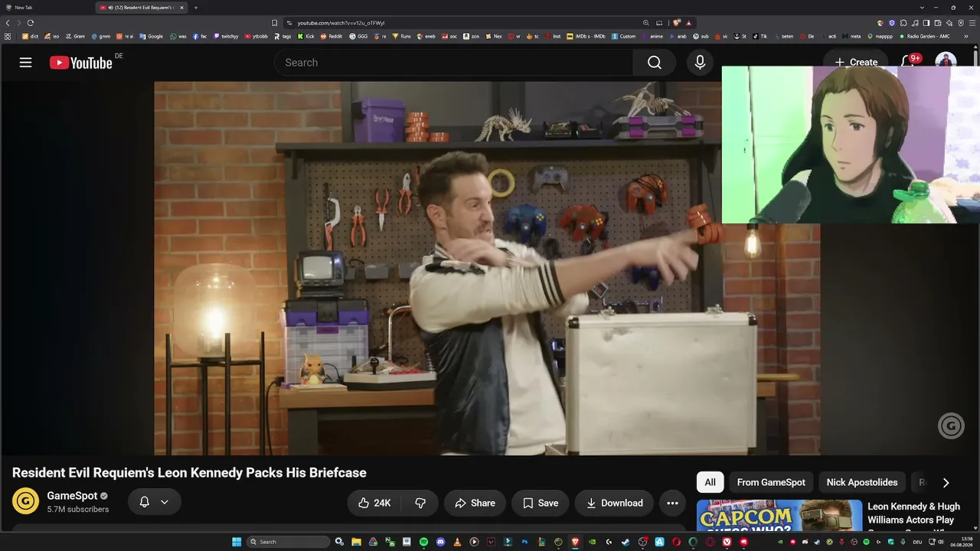Screen dimensions: 980x551
Task: Show more filter chips with right arrow
Action: coord(946,482)
